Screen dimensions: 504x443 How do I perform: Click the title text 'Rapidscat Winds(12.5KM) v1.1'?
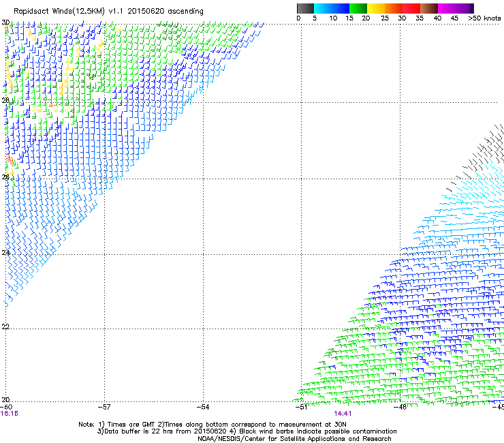point(69,12)
